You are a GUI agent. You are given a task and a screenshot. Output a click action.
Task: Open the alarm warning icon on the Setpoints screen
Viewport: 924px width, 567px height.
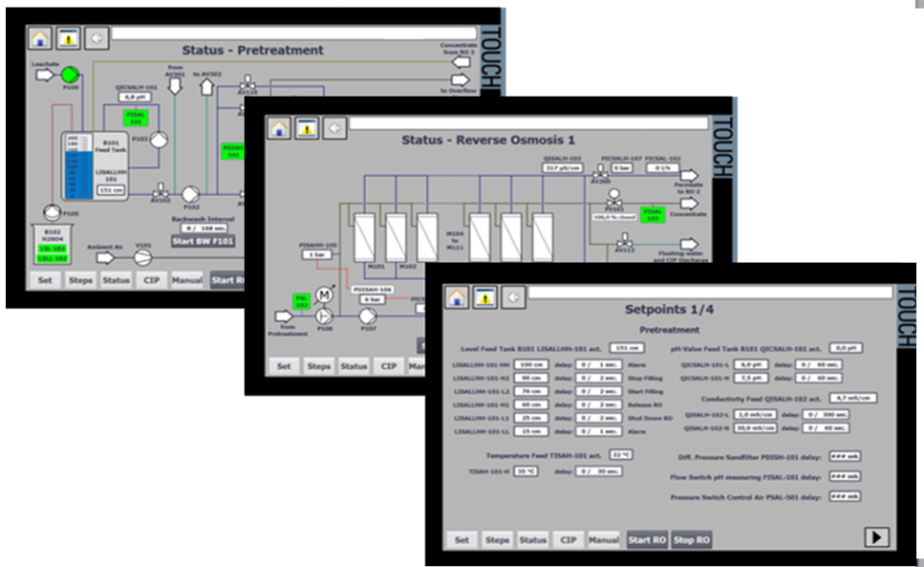pyautogui.click(x=485, y=296)
